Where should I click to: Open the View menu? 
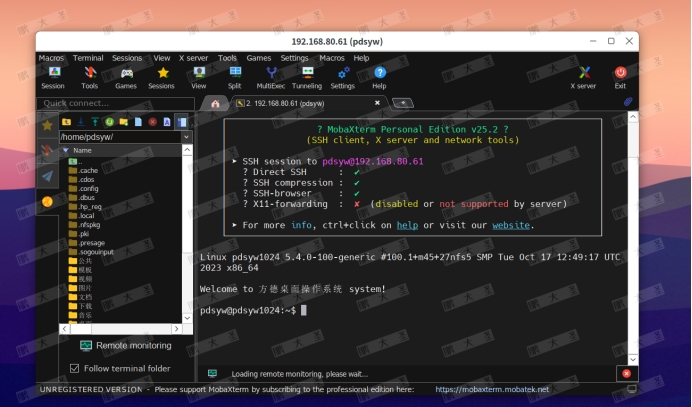(x=162, y=58)
